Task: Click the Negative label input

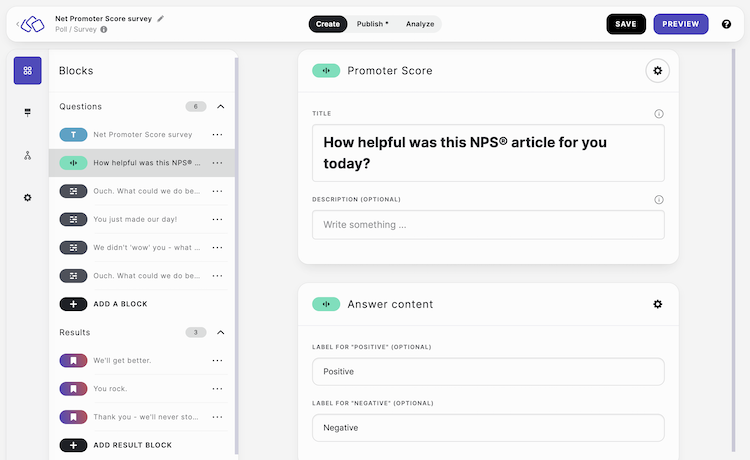Action: pos(488,427)
